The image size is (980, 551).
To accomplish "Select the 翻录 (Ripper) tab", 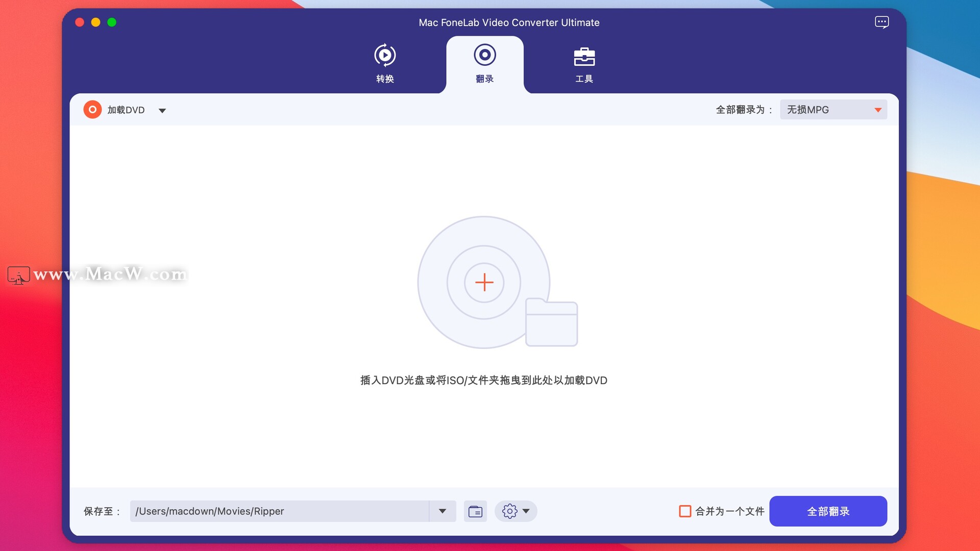I will coord(484,64).
